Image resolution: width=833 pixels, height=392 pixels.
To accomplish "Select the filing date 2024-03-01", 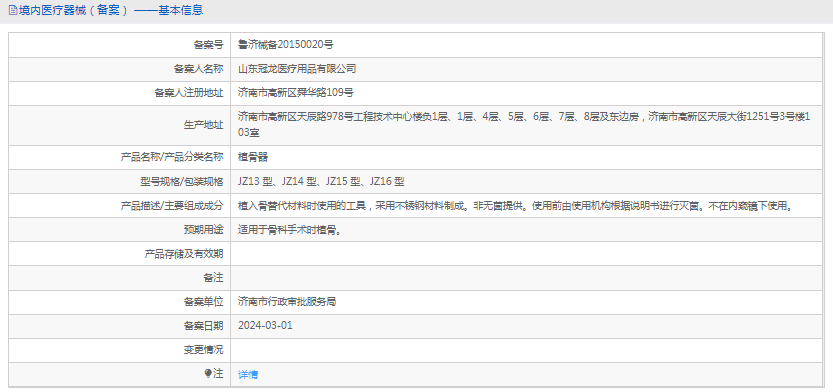I will (266, 326).
